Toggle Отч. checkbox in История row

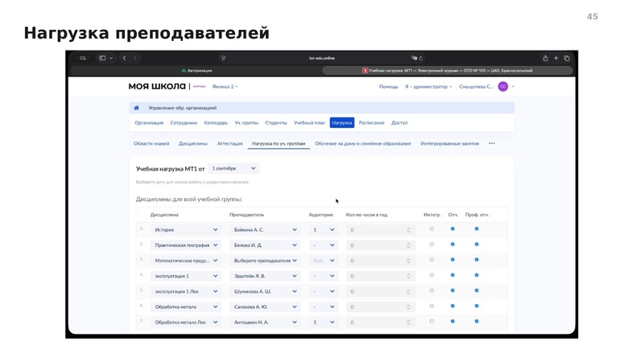click(452, 229)
